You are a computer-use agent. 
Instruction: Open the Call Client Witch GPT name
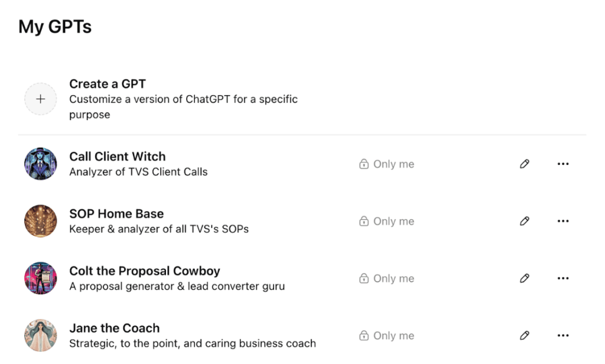tap(118, 157)
